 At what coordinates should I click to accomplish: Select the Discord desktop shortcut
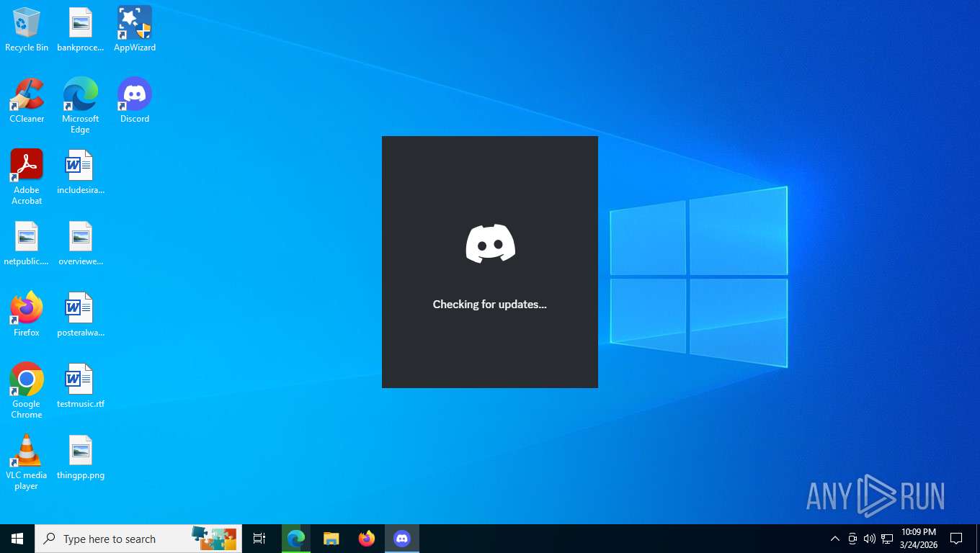[135, 101]
